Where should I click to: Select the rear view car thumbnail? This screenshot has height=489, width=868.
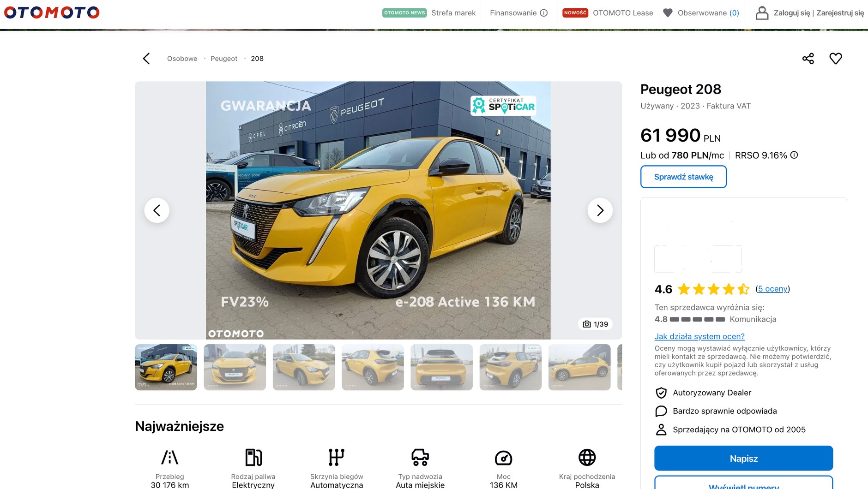pos(442,367)
